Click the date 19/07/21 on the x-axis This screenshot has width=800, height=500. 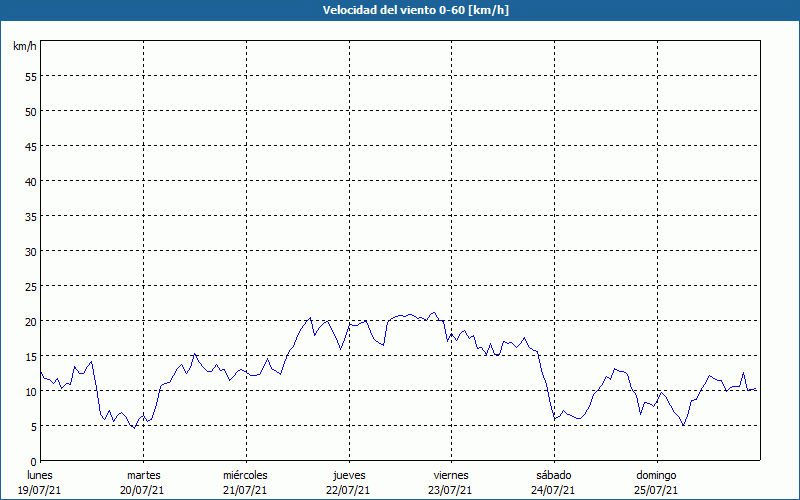click(x=40, y=490)
